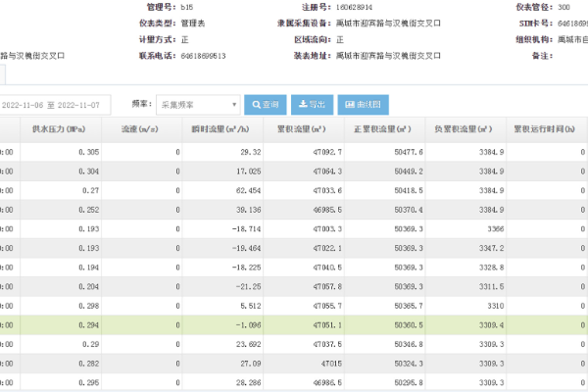Open the 曲线图 curve chart view
Viewport: 588px width, 392px height.
pyautogui.click(x=364, y=104)
